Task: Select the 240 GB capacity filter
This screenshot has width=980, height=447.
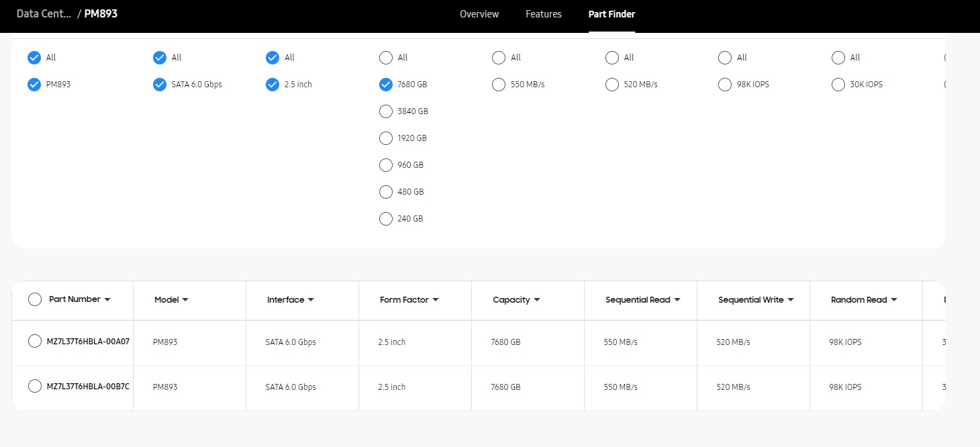Action: (x=386, y=219)
